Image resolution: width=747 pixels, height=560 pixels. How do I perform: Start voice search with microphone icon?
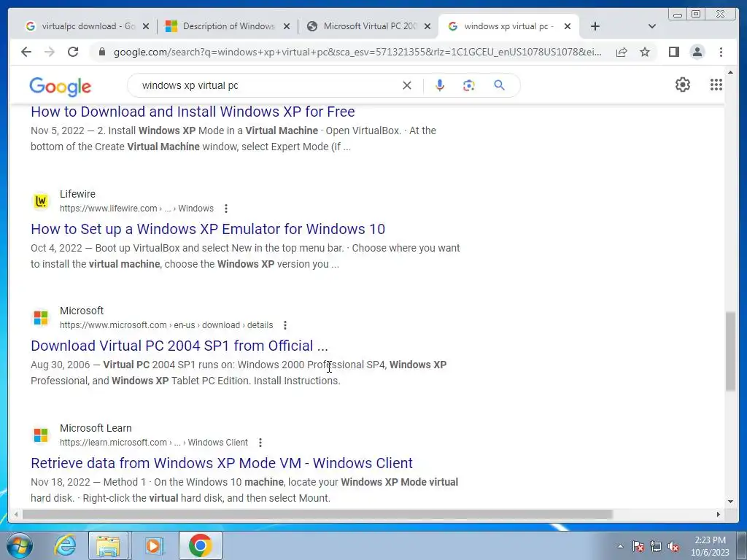[x=440, y=85]
